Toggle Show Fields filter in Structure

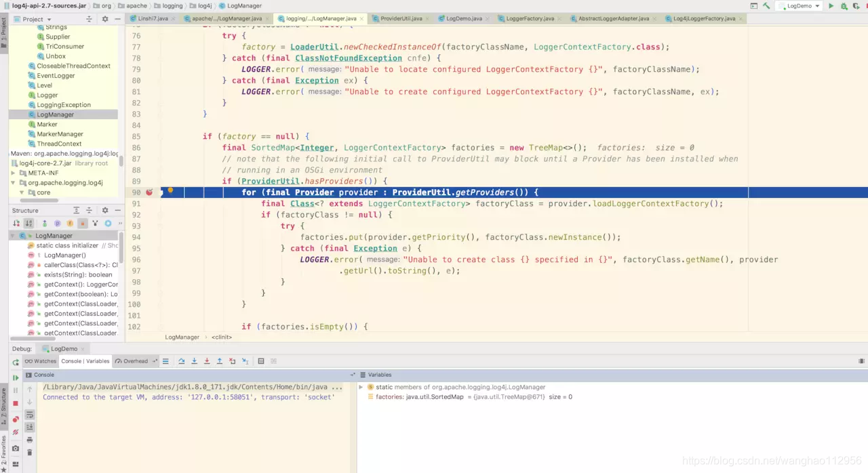pyautogui.click(x=70, y=223)
